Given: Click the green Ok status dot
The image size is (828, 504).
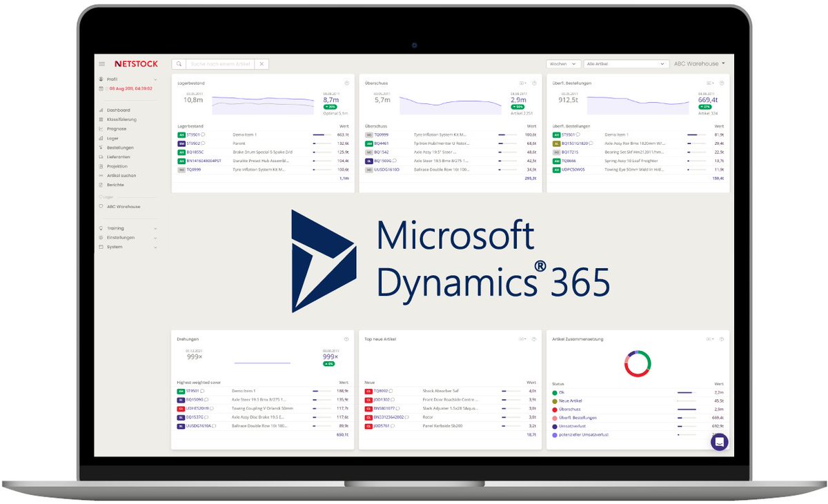Looking at the screenshot, I should pyautogui.click(x=554, y=392).
